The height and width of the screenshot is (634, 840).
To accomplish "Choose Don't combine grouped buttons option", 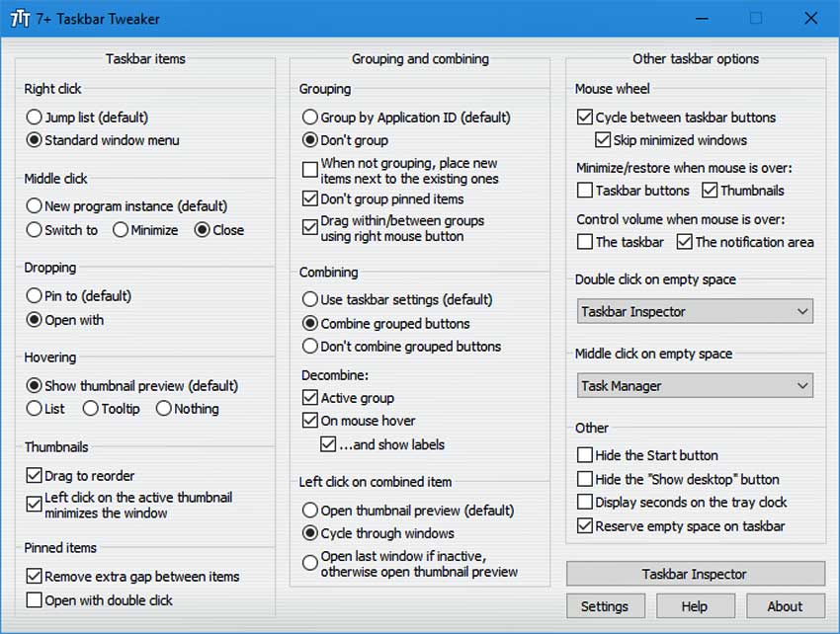I will point(310,347).
